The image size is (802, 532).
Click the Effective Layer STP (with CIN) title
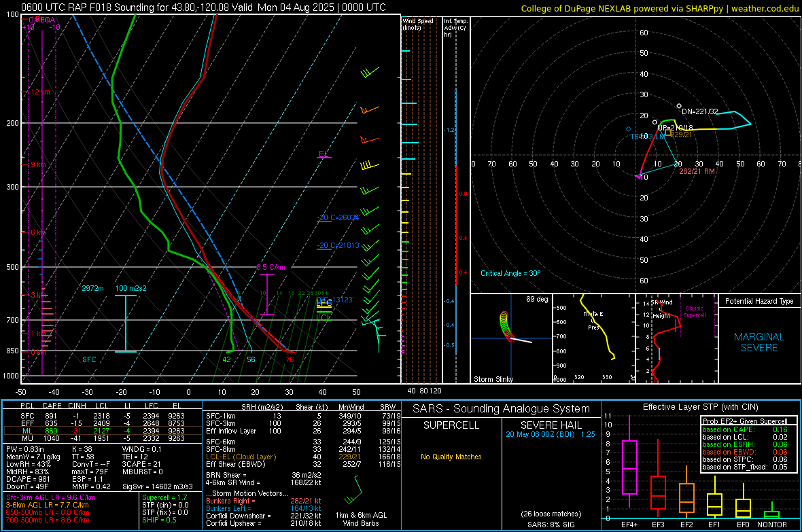coord(700,407)
